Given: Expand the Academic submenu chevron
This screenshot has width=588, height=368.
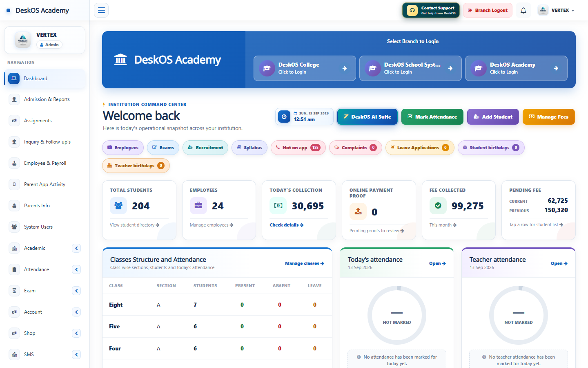Looking at the screenshot, I should click(76, 248).
